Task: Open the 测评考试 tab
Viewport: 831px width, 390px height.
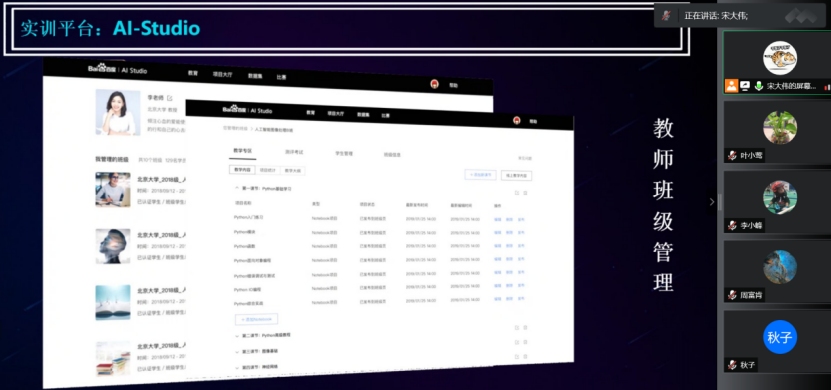Action: tap(294, 152)
